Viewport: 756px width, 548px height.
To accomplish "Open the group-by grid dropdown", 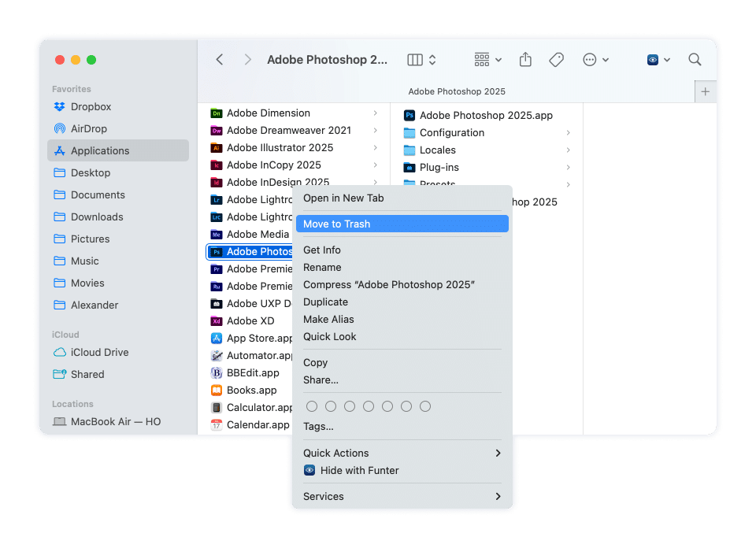I will point(487,60).
